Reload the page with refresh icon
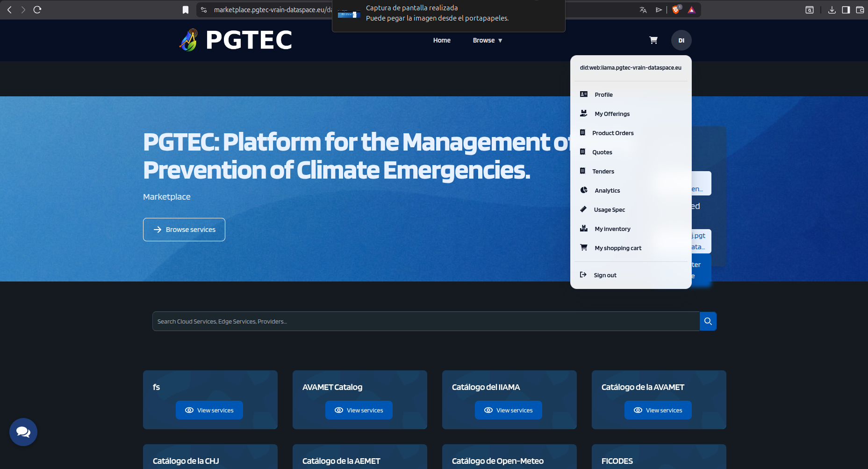Image resolution: width=868 pixels, height=469 pixels. pyautogui.click(x=37, y=10)
